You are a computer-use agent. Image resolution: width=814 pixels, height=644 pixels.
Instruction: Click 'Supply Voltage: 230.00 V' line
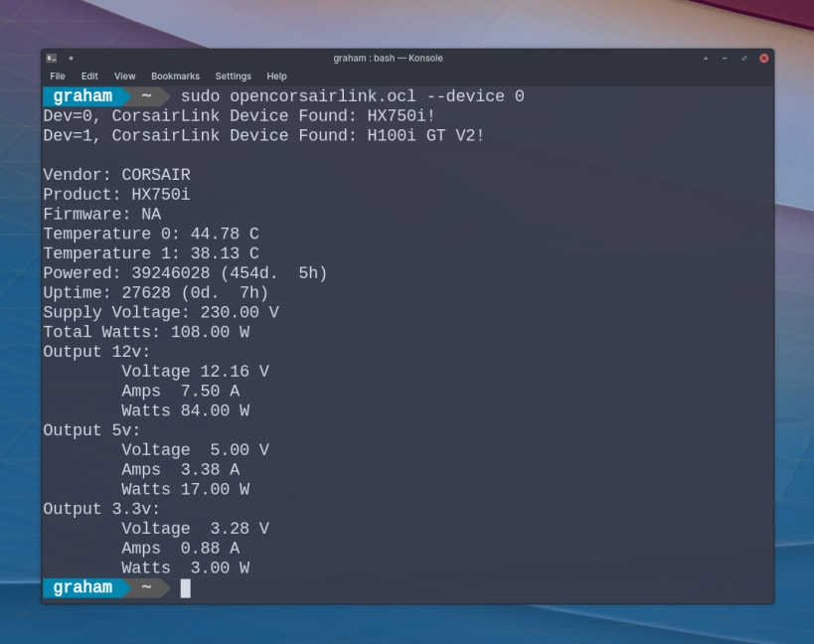(161, 312)
